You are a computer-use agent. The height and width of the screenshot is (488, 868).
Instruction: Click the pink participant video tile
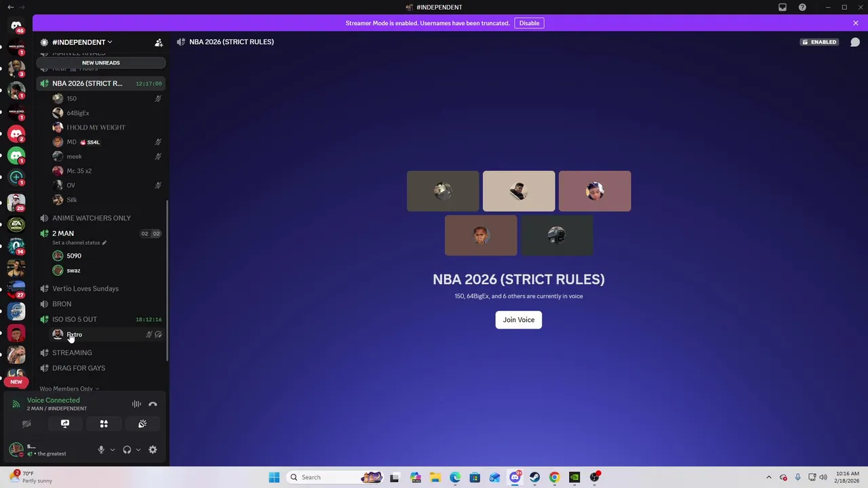(595, 191)
